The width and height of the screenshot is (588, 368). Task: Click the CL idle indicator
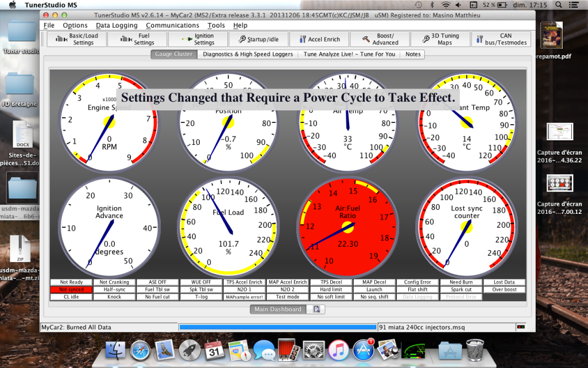tap(71, 297)
